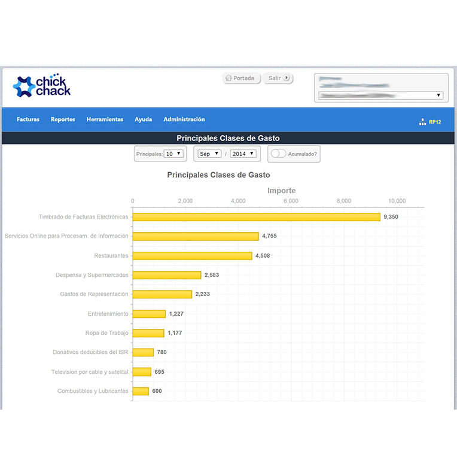Image resolution: width=457 pixels, height=476 pixels.
Task: Click the Gastos de Representación bar
Action: tap(163, 294)
